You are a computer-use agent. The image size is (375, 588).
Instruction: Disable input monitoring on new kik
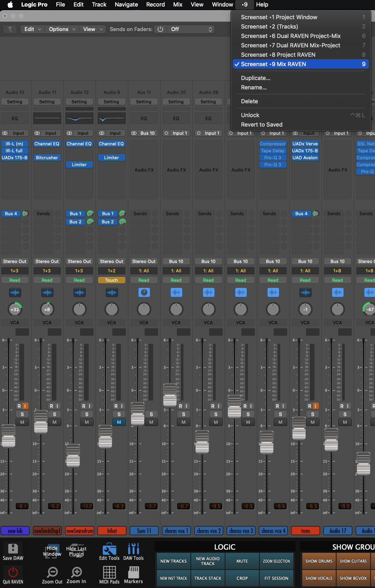[25, 406]
